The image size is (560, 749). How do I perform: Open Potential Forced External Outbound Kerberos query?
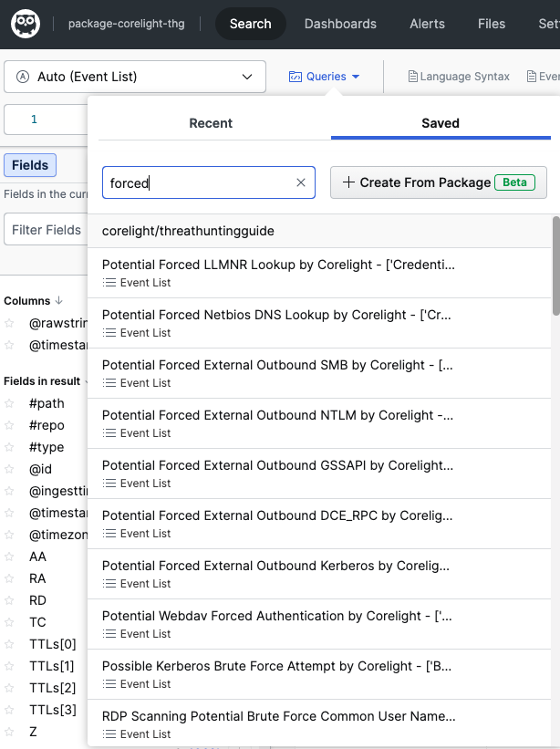[x=319, y=574]
